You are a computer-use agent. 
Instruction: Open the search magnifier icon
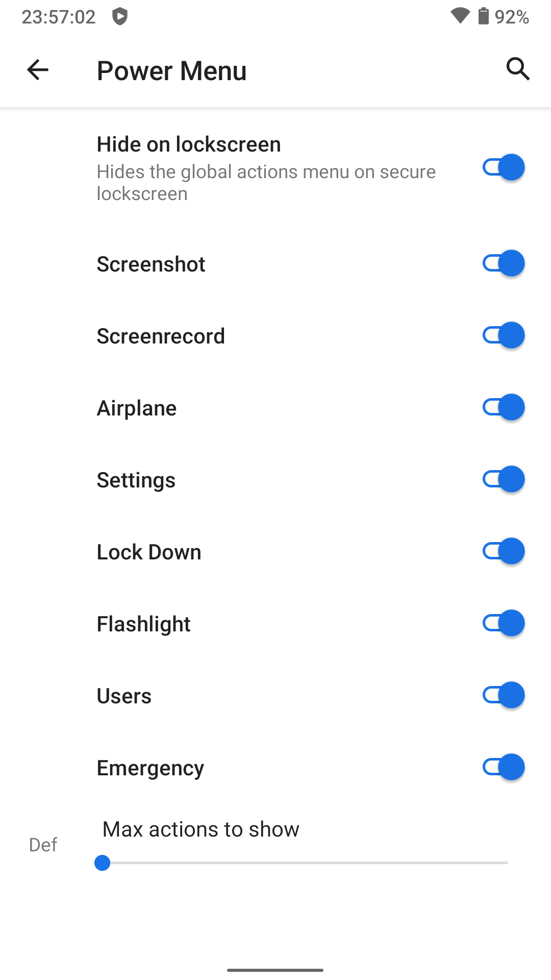(x=518, y=69)
